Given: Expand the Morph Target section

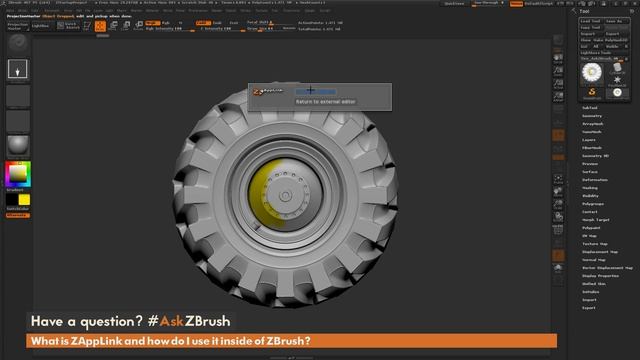Looking at the screenshot, I should pyautogui.click(x=596, y=220).
